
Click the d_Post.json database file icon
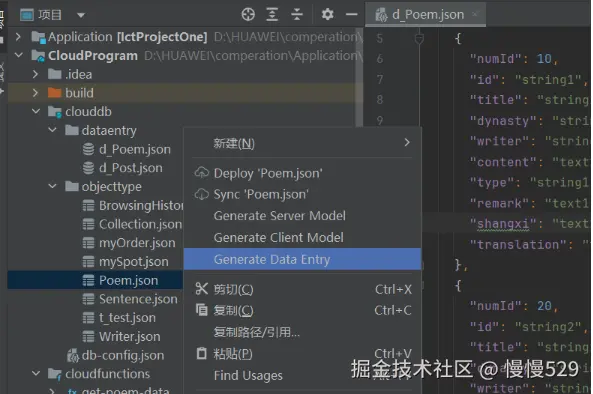pyautogui.click(x=88, y=168)
